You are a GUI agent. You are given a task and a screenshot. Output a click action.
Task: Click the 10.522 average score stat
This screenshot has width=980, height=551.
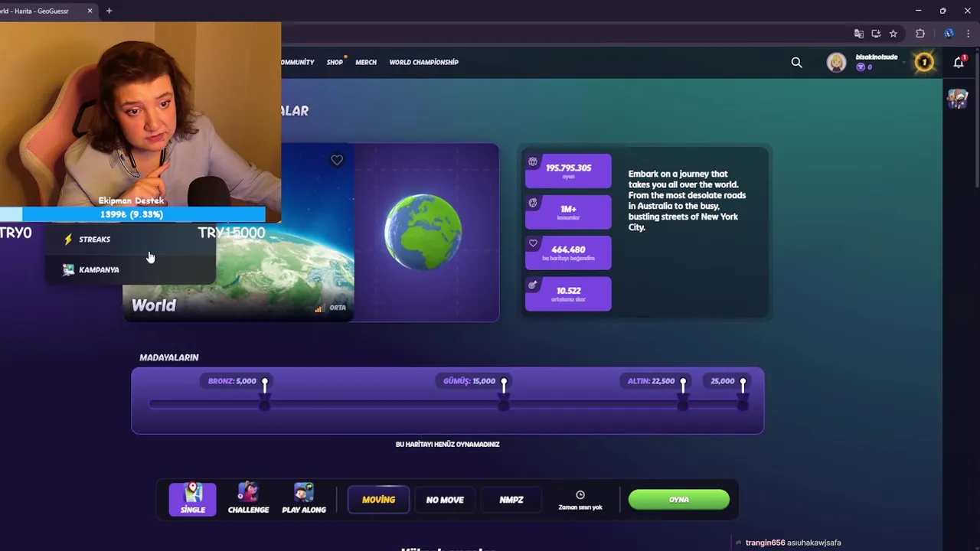568,294
